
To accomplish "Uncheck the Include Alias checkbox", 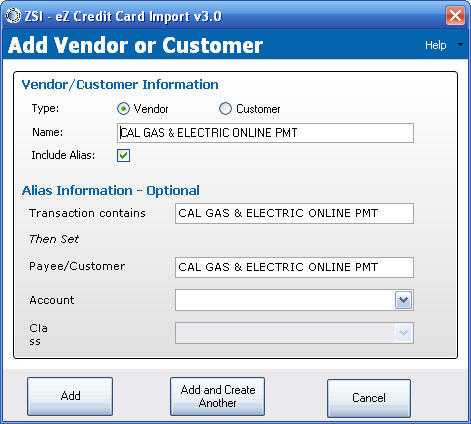I will point(123,155).
